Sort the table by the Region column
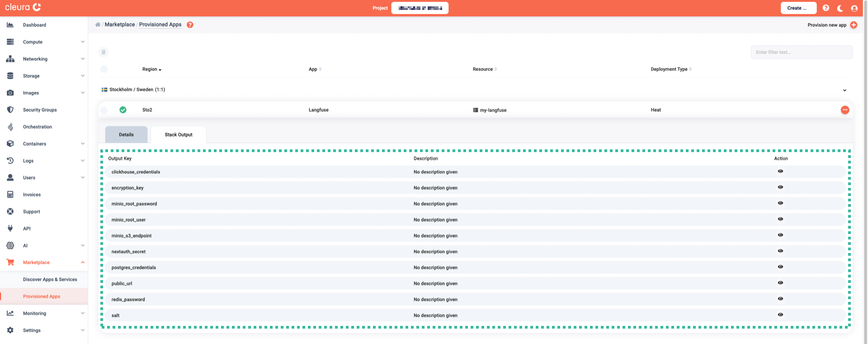 pyautogui.click(x=151, y=69)
